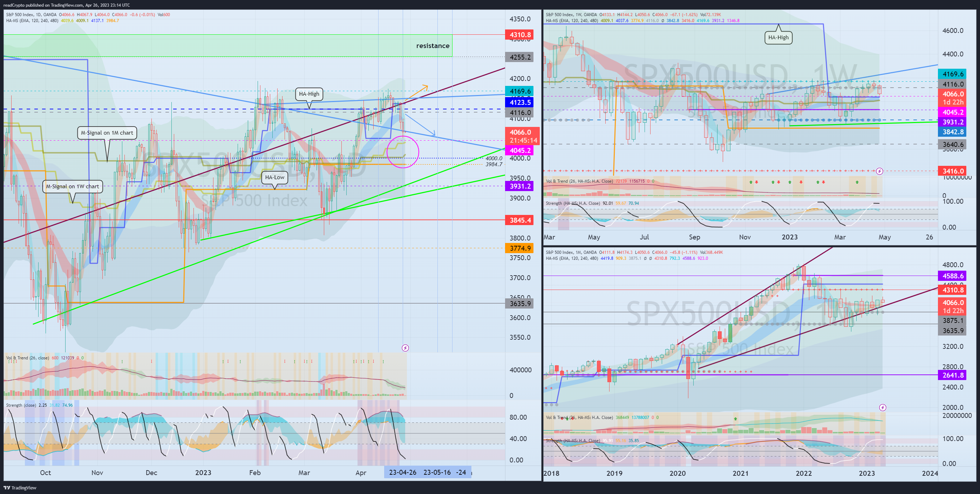Click the cyan 4169.6 tag on the weekly chart
980x494 pixels.
pos(953,74)
